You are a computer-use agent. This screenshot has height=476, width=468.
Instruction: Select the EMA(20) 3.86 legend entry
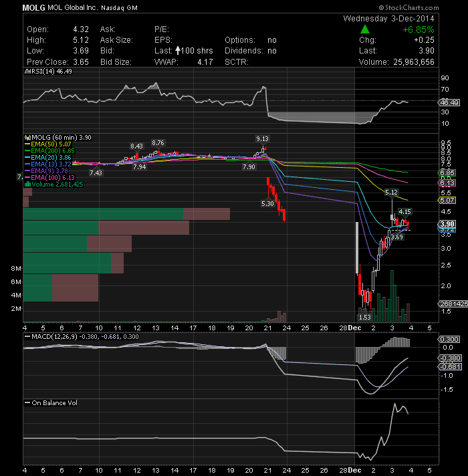click(48, 158)
